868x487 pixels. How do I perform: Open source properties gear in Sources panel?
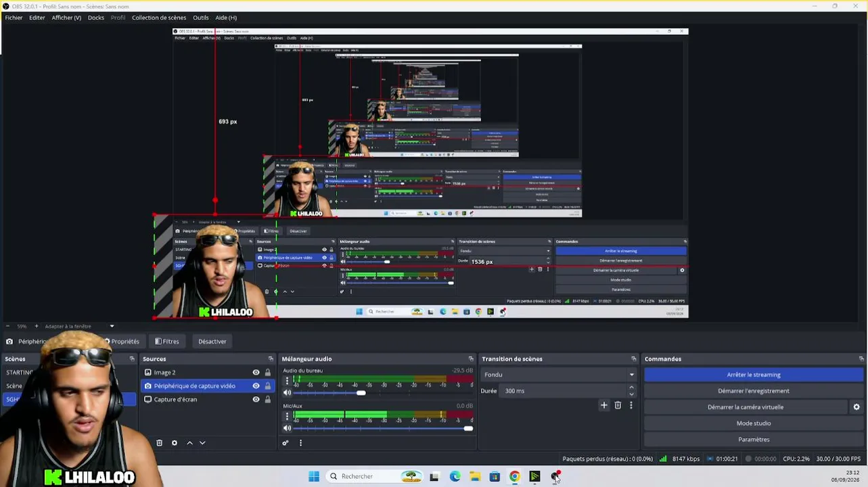click(175, 443)
